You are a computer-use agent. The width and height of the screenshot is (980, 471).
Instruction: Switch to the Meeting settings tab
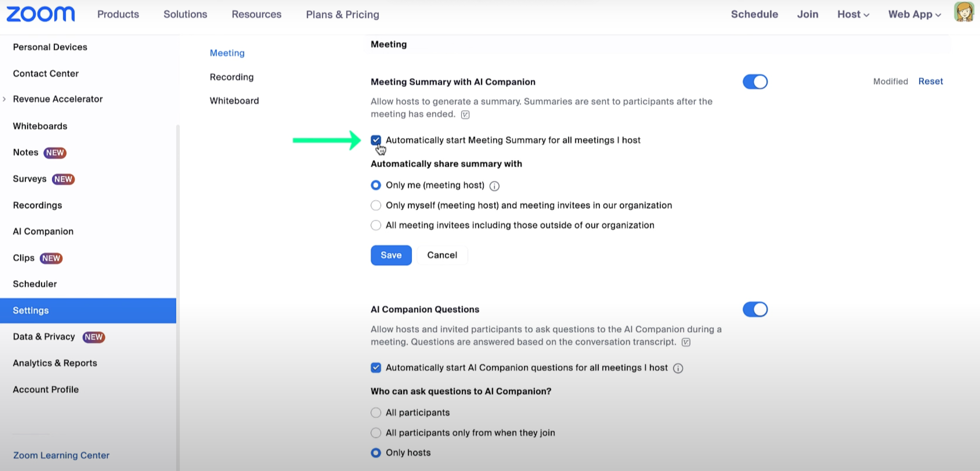coord(227,53)
